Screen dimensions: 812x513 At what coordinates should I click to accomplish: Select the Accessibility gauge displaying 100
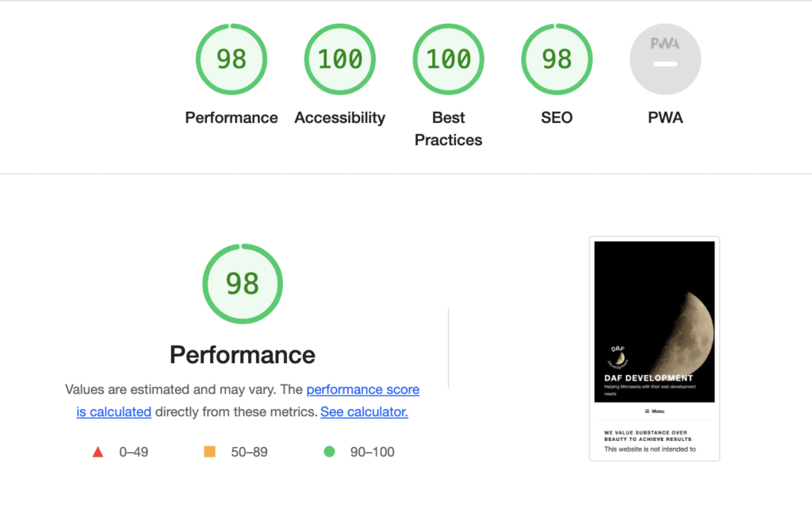tap(339, 59)
